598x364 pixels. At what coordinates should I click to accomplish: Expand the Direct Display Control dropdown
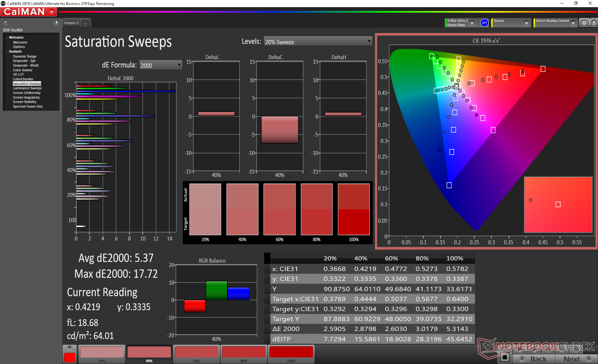click(x=573, y=23)
